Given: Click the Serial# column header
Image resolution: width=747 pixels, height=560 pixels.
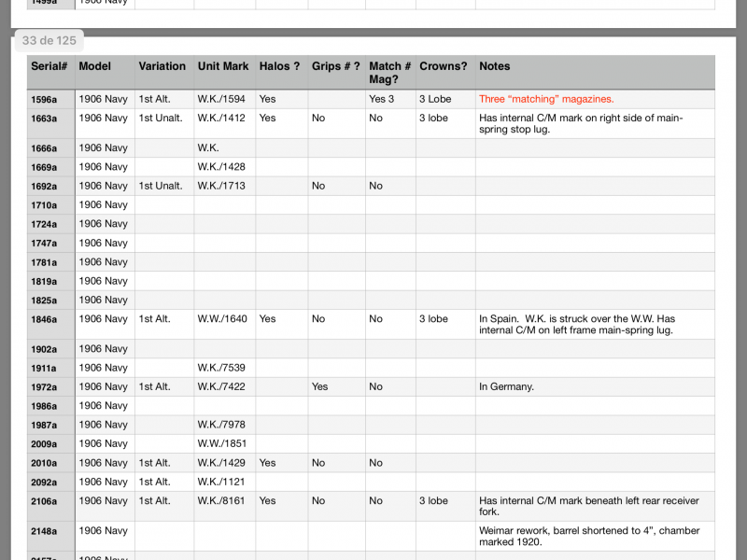Looking at the screenshot, I should [x=48, y=66].
